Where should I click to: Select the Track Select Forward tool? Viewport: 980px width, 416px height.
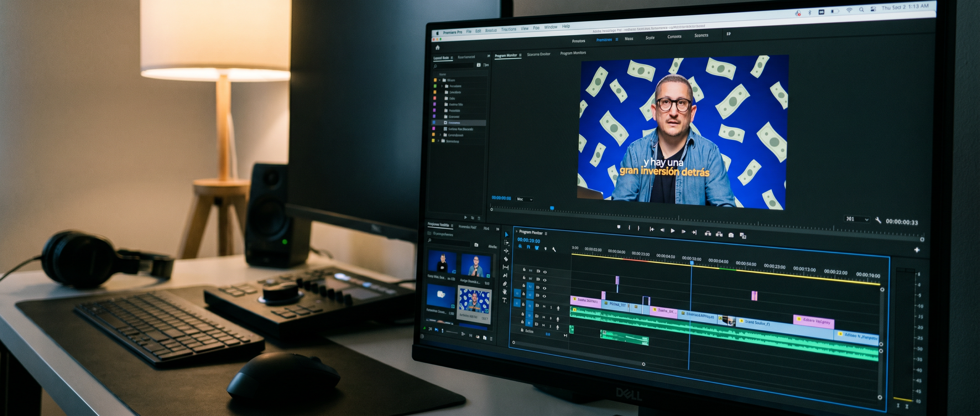506,242
